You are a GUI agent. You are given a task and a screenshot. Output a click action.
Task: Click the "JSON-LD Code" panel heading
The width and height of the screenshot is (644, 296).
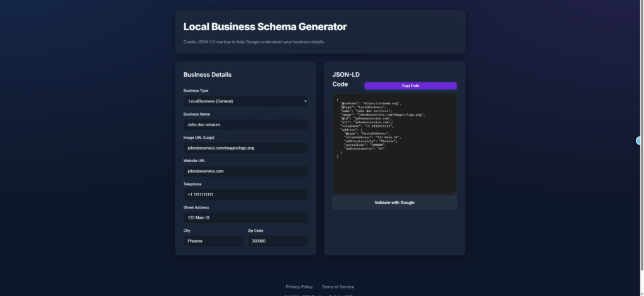click(346, 79)
